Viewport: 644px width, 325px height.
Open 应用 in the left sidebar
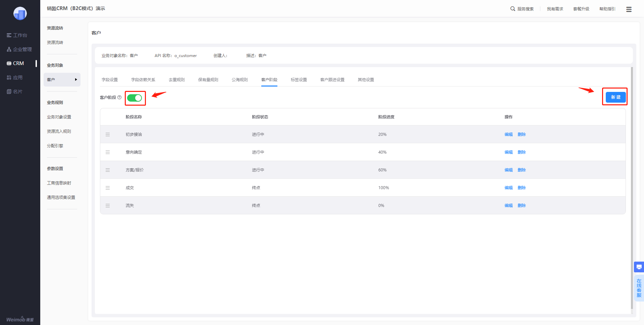click(15, 77)
